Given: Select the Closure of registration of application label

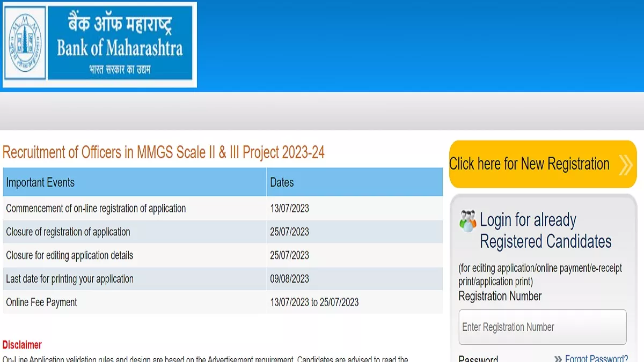Looking at the screenshot, I should coord(68,232).
